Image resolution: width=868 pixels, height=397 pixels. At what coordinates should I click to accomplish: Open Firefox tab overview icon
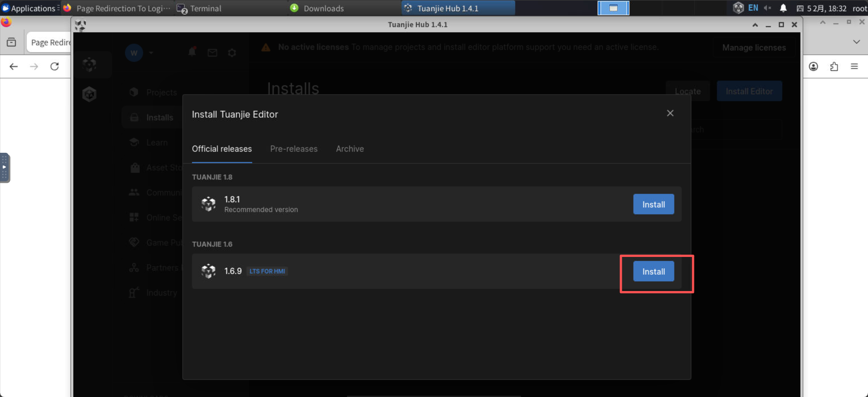coord(11,42)
